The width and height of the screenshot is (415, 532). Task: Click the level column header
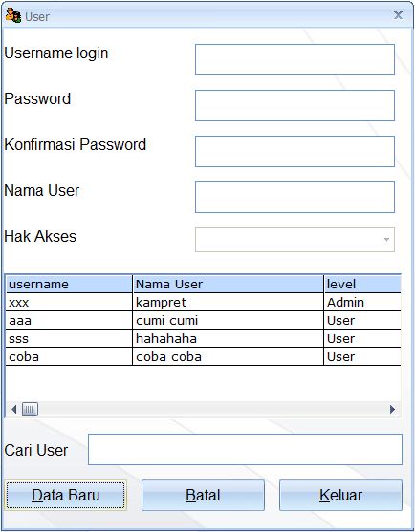[x=362, y=284]
